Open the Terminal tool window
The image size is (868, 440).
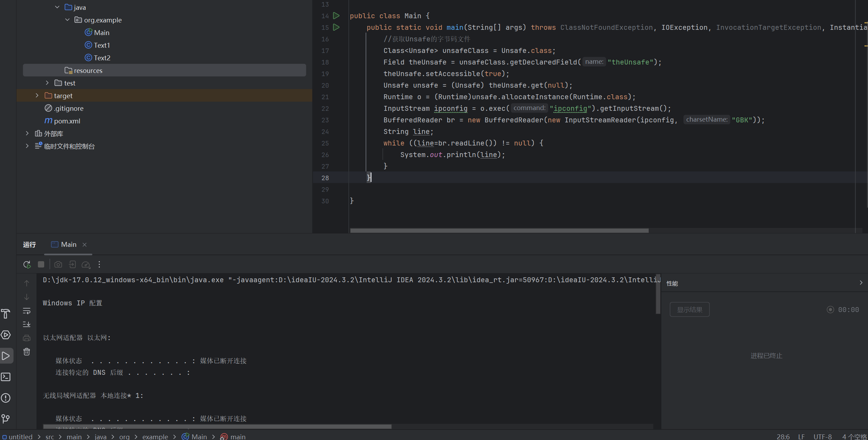(x=6, y=377)
